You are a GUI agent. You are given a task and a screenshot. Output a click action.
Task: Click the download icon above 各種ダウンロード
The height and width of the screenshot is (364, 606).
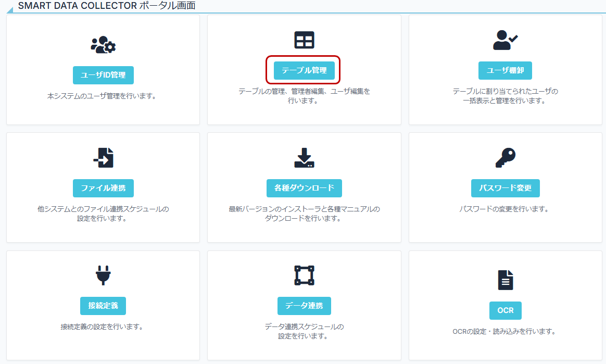pos(304,158)
